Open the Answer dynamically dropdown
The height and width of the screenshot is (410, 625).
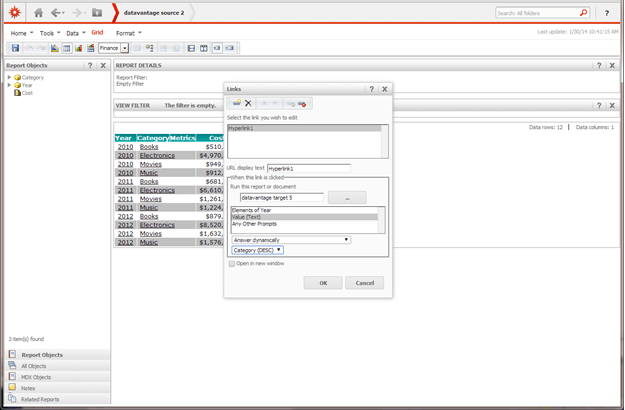(x=291, y=240)
